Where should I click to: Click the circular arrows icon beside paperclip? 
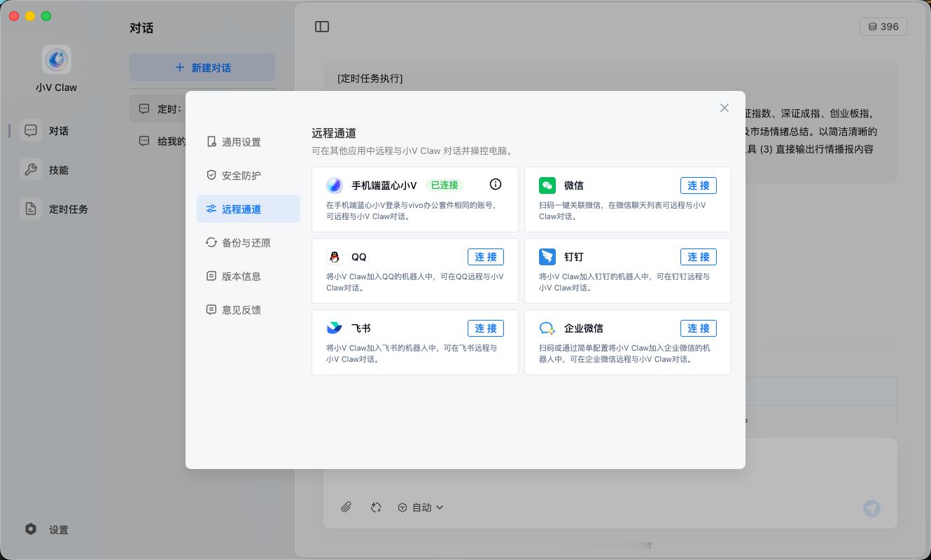click(376, 507)
